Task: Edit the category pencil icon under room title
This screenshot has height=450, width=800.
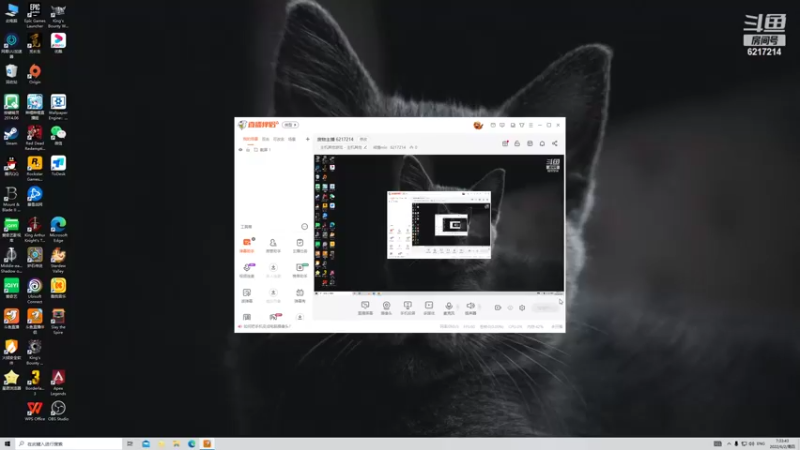Action: tap(365, 147)
